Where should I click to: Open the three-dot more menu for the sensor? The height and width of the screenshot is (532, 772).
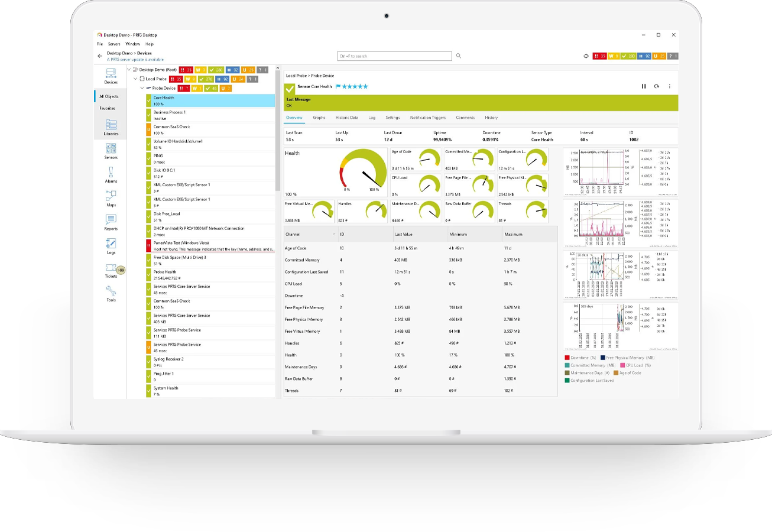(x=669, y=86)
